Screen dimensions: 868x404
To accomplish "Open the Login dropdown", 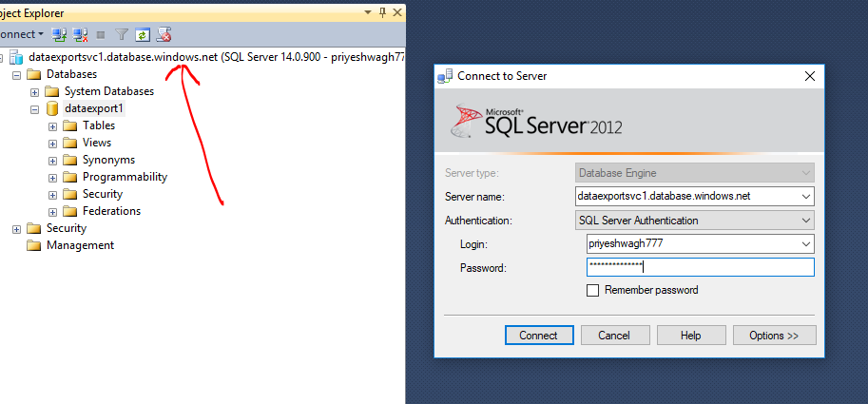I will tap(805, 243).
